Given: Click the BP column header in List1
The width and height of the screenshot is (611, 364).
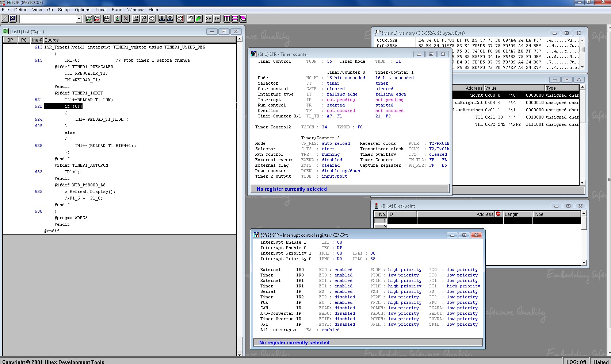Looking at the screenshot, I should [x=10, y=40].
